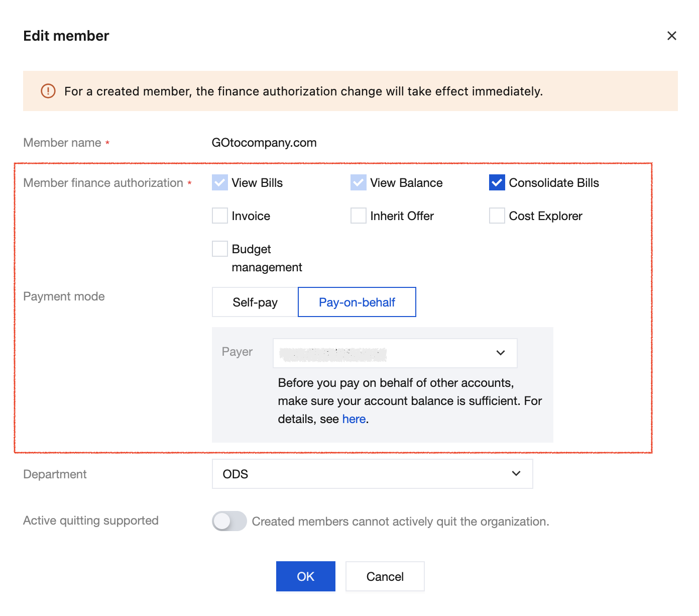This screenshot has height=616, width=699.
Task: Click the warning icon in the notice banner
Action: click(x=48, y=91)
